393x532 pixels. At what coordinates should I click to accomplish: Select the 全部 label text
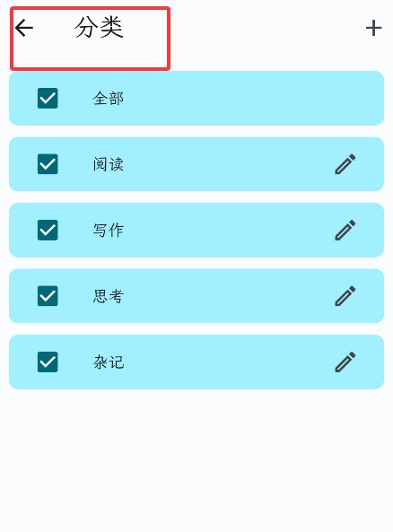pyautogui.click(x=109, y=99)
